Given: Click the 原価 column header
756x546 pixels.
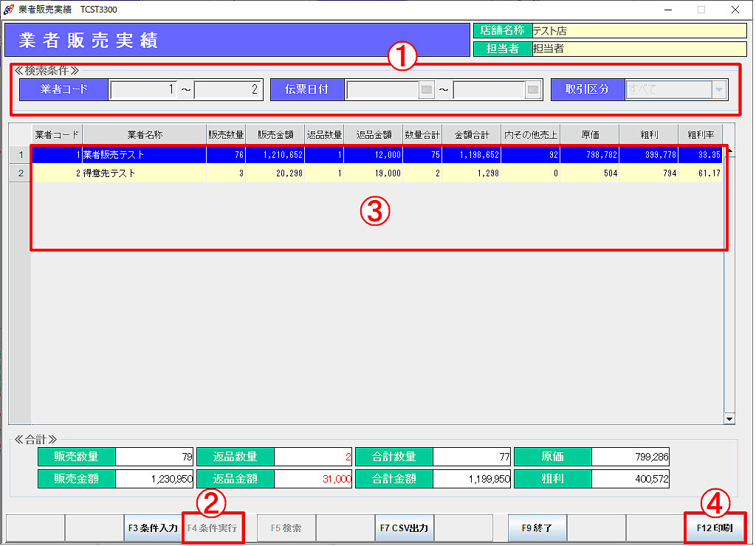Looking at the screenshot, I should (x=589, y=135).
